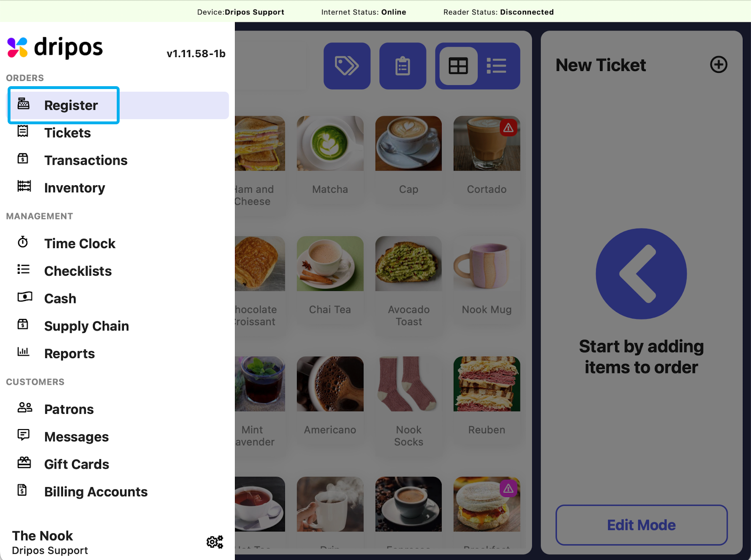
Task: Switch to grid view layout
Action: click(x=458, y=66)
